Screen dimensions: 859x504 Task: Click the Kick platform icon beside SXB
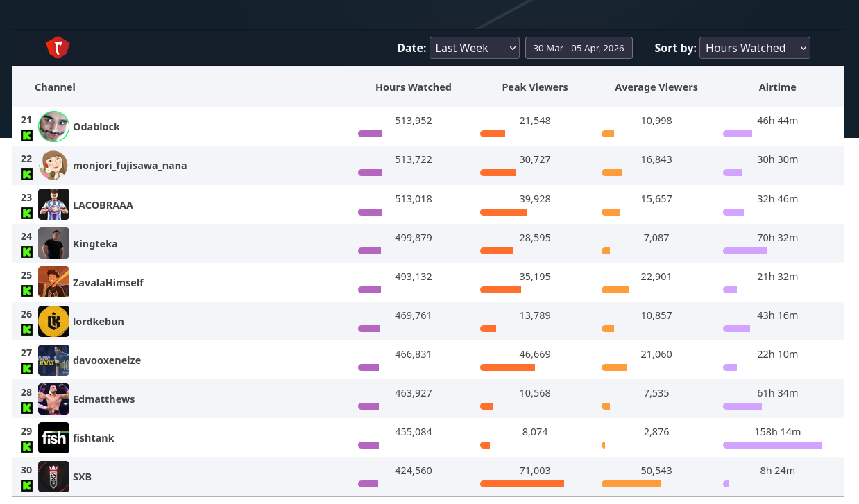(x=26, y=485)
